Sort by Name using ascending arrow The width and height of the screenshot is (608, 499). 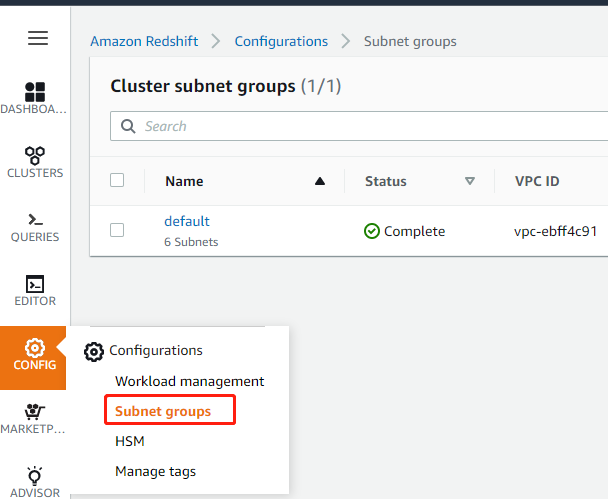point(320,181)
